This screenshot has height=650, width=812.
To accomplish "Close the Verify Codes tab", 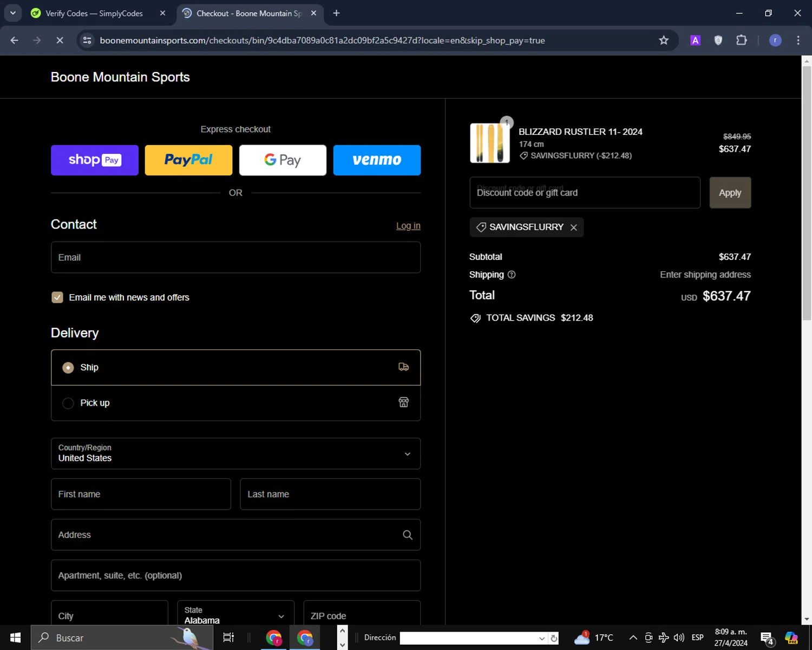I will (x=162, y=13).
